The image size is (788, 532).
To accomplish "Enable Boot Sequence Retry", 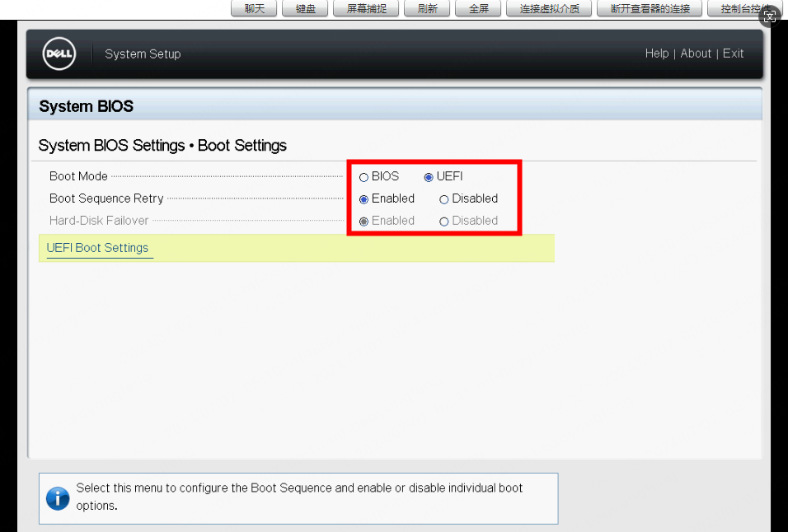I will click(364, 199).
